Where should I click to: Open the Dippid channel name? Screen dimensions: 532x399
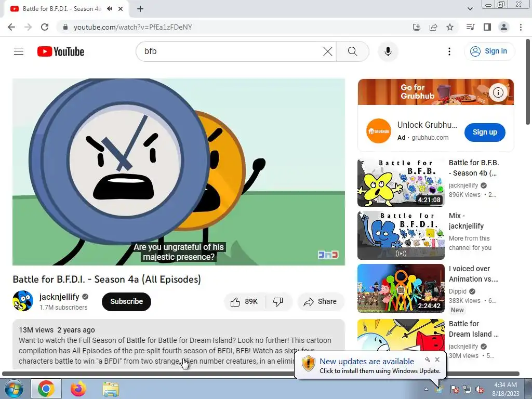coord(458,291)
